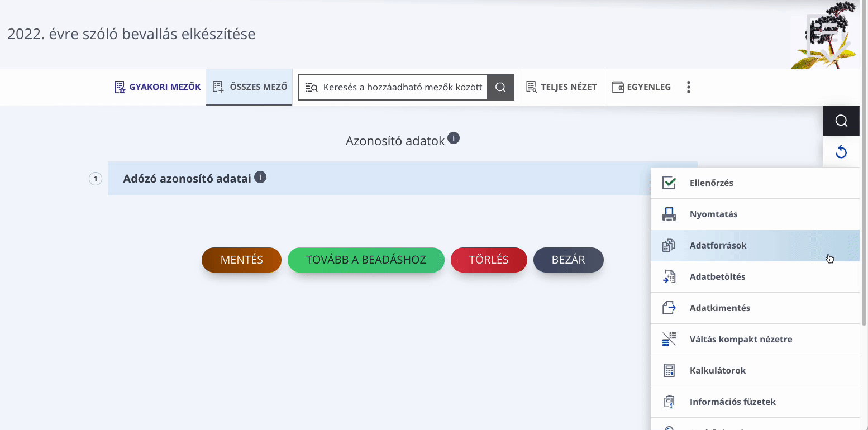Show info for Adózó azonosító adatai
Viewport: 868px width, 430px height.
point(260,178)
